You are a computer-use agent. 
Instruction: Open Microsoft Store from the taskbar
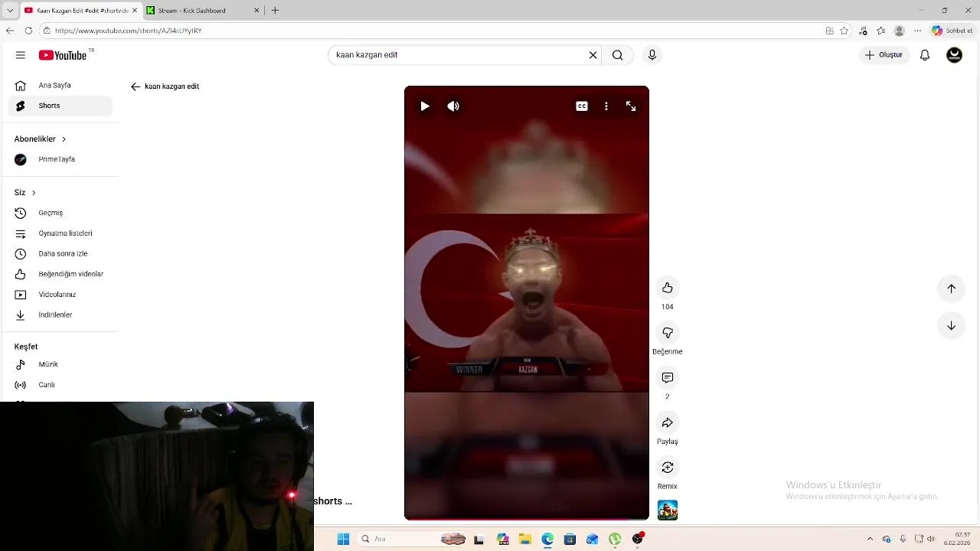click(570, 539)
